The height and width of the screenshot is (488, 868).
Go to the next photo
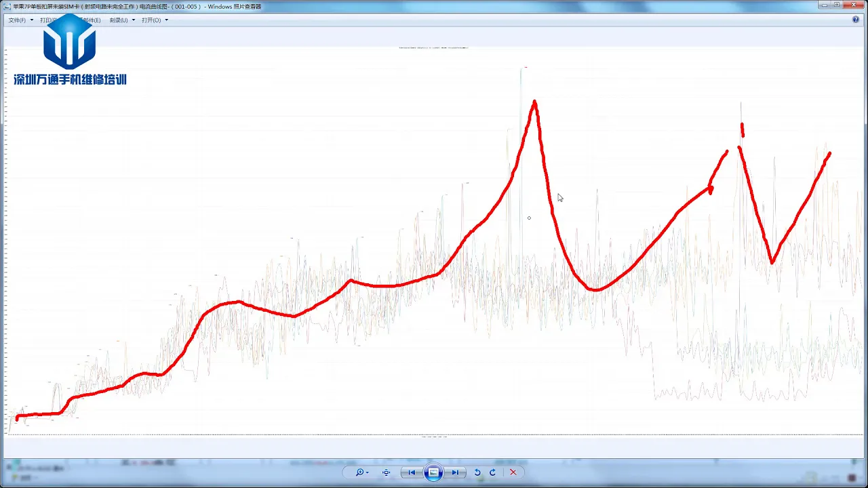point(455,472)
